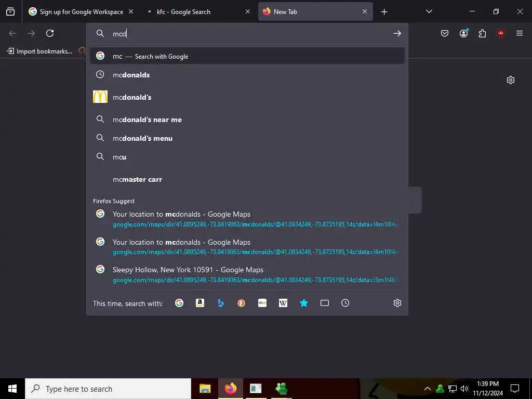Open new tab plus button
This screenshot has height=399, width=532.
[384, 12]
